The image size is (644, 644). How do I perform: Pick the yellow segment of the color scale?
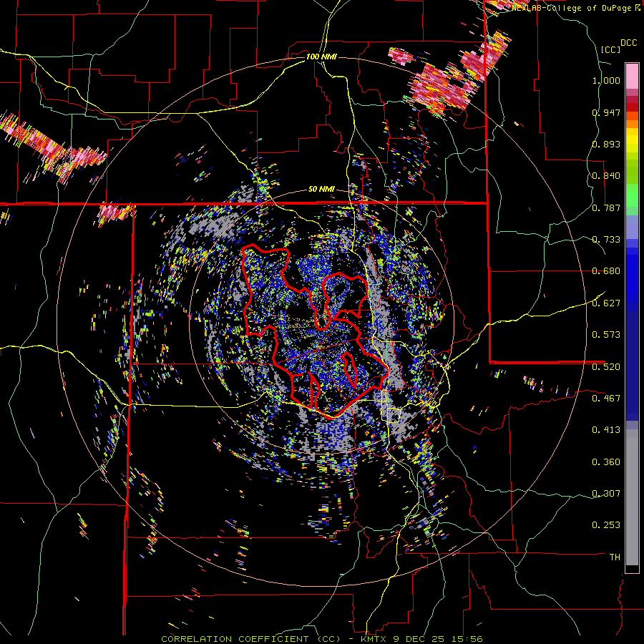click(x=632, y=141)
